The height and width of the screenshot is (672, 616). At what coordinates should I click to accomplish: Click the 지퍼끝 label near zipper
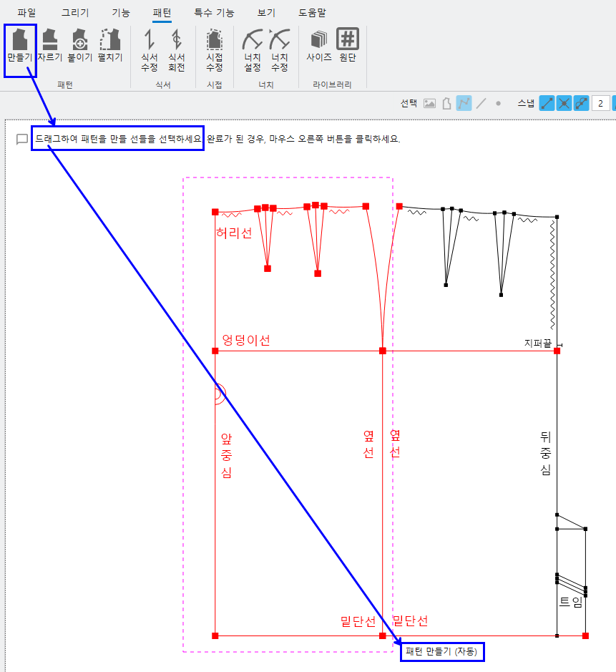pyautogui.click(x=538, y=344)
